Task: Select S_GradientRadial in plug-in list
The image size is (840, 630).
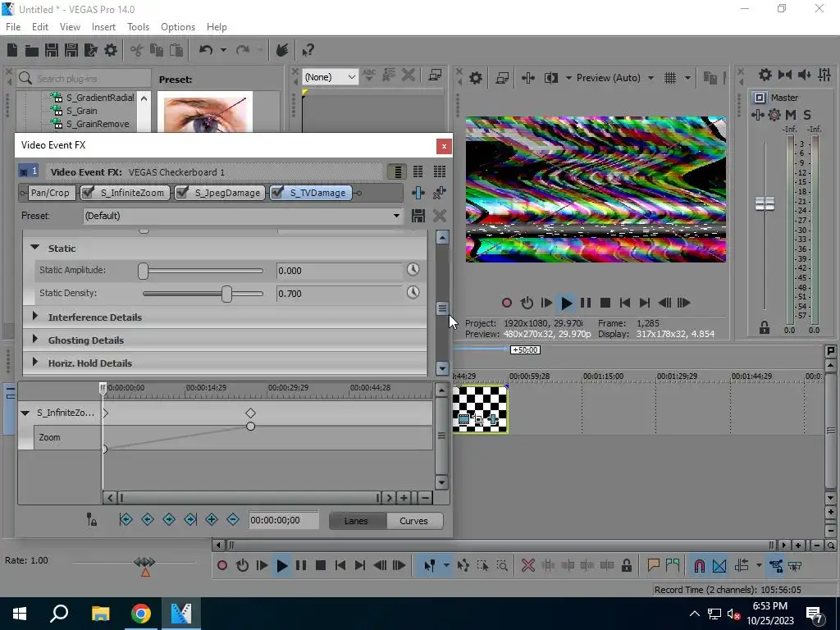Action: 99,98
